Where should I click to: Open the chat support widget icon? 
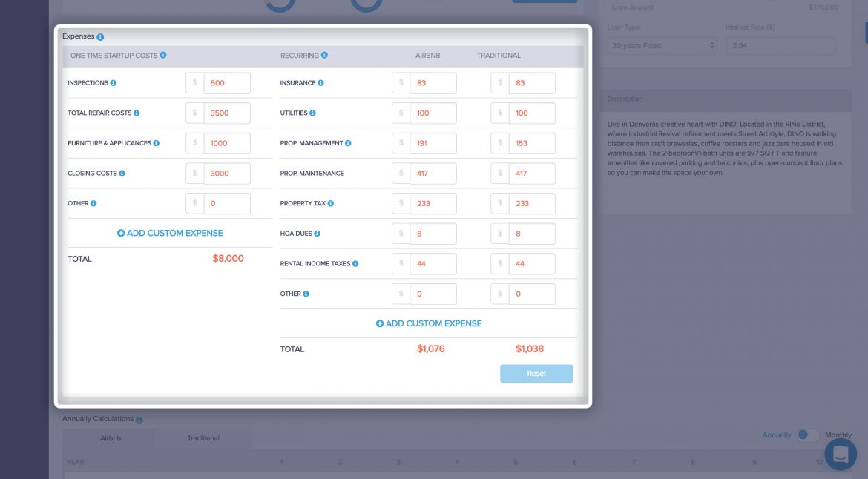[x=840, y=455]
